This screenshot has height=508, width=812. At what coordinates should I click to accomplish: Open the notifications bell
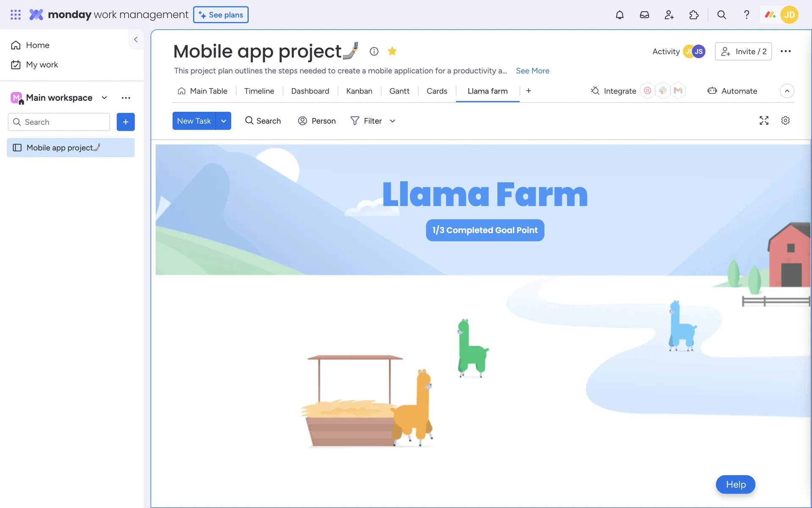tap(620, 15)
